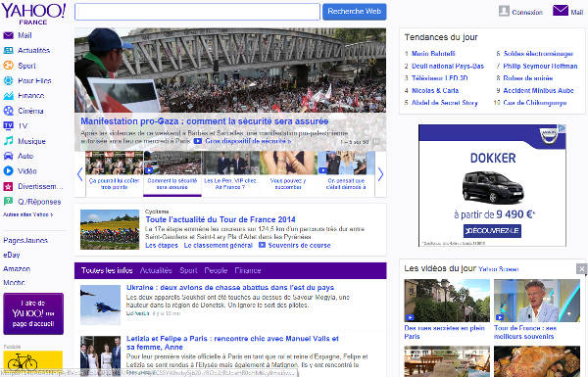Click the Recherche Web button

(x=355, y=12)
